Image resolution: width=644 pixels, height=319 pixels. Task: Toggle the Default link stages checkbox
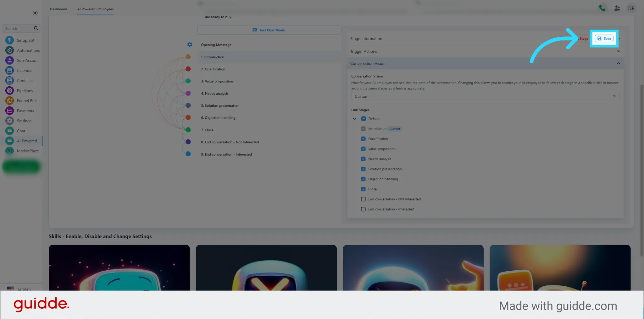(x=364, y=119)
